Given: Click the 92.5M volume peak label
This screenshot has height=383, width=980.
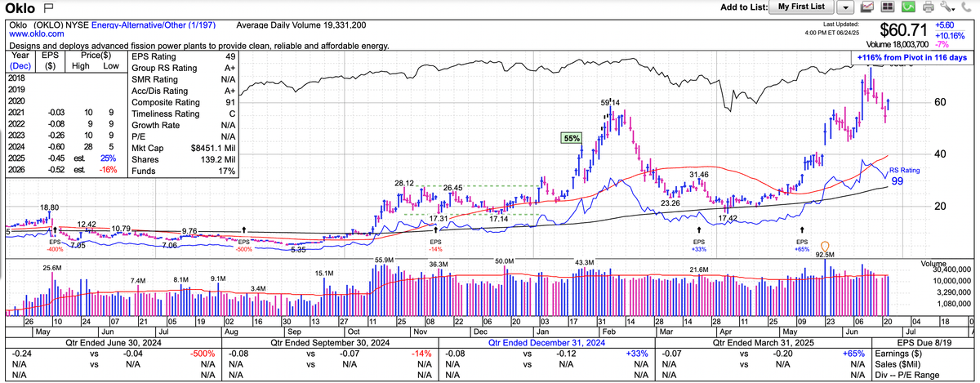Looking at the screenshot, I should (826, 255).
